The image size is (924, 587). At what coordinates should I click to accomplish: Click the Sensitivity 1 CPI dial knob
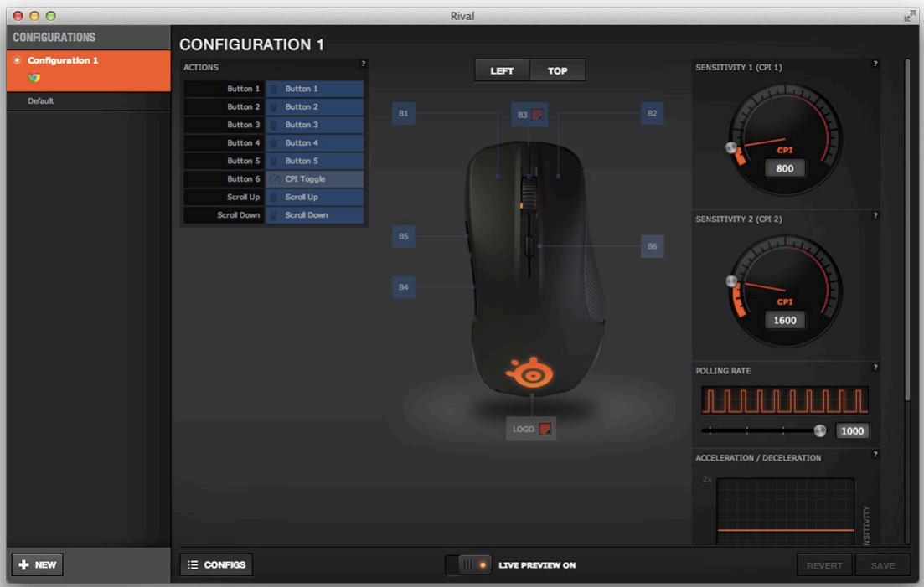[731, 147]
